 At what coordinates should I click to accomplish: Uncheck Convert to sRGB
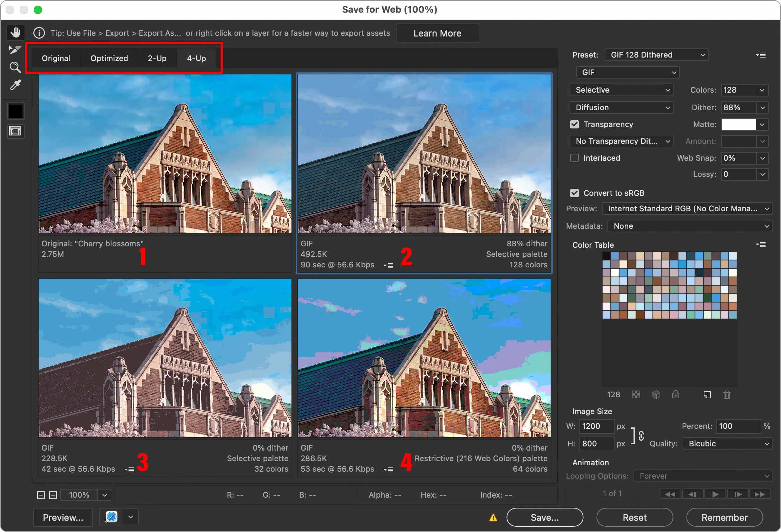coord(575,193)
